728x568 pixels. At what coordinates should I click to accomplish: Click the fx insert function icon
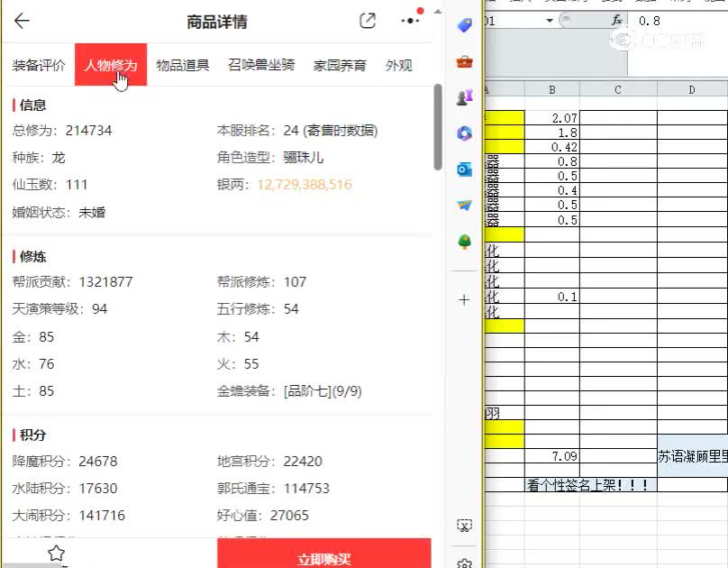pyautogui.click(x=615, y=20)
